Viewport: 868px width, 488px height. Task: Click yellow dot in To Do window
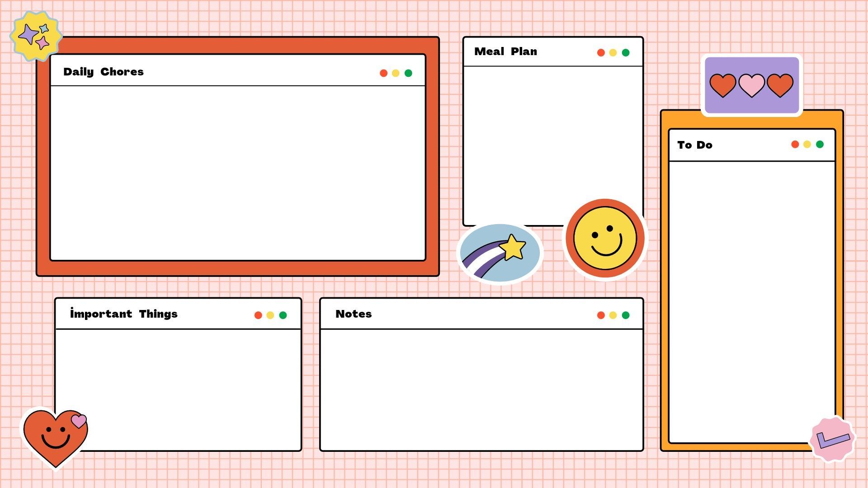[x=807, y=145]
